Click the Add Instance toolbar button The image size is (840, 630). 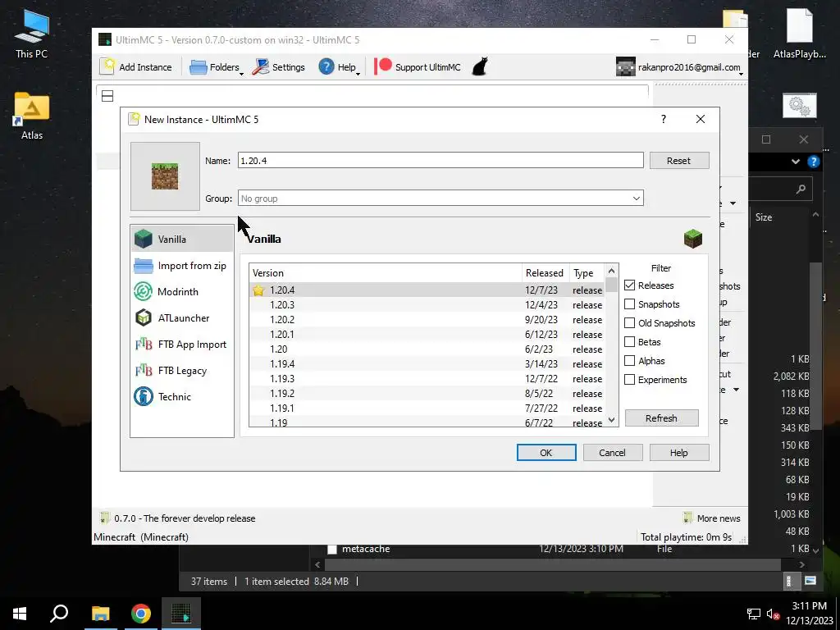(136, 67)
